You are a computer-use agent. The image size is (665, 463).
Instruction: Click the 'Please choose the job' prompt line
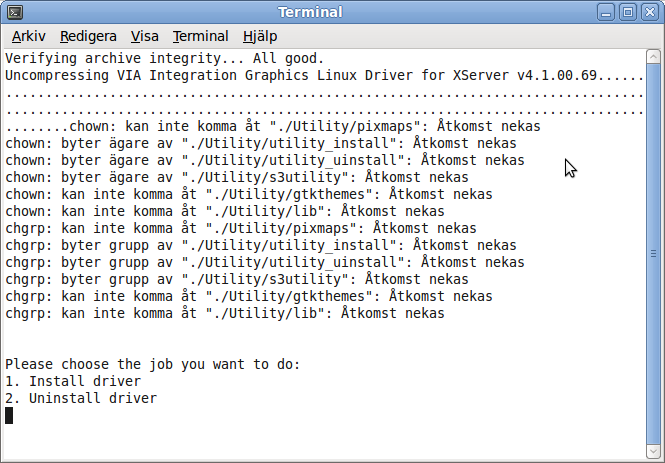pos(153,364)
